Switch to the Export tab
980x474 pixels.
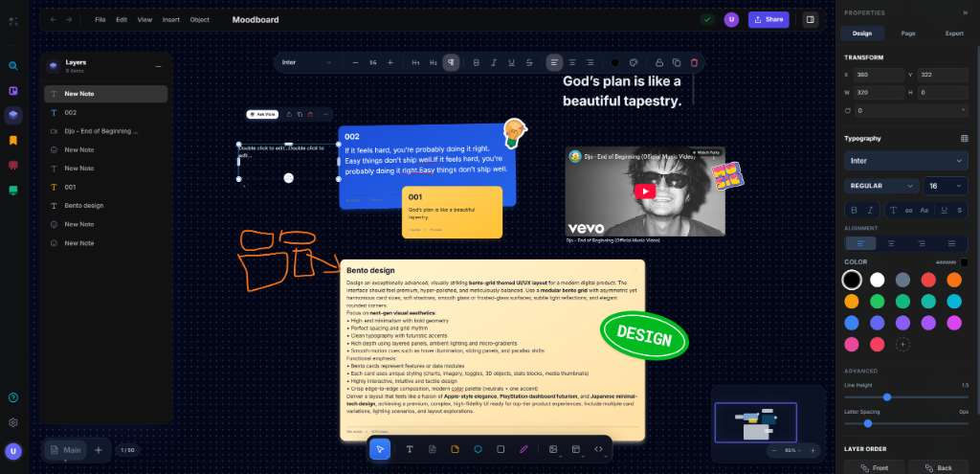(x=954, y=34)
